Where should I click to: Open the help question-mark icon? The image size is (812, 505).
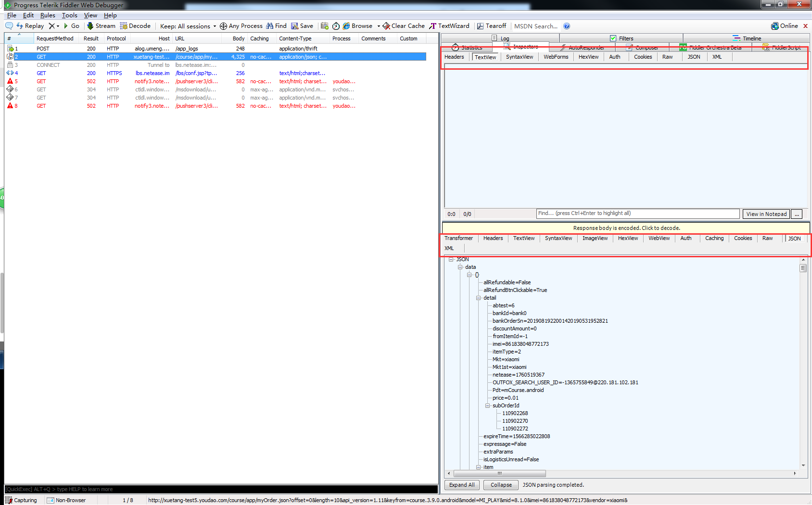pos(567,26)
